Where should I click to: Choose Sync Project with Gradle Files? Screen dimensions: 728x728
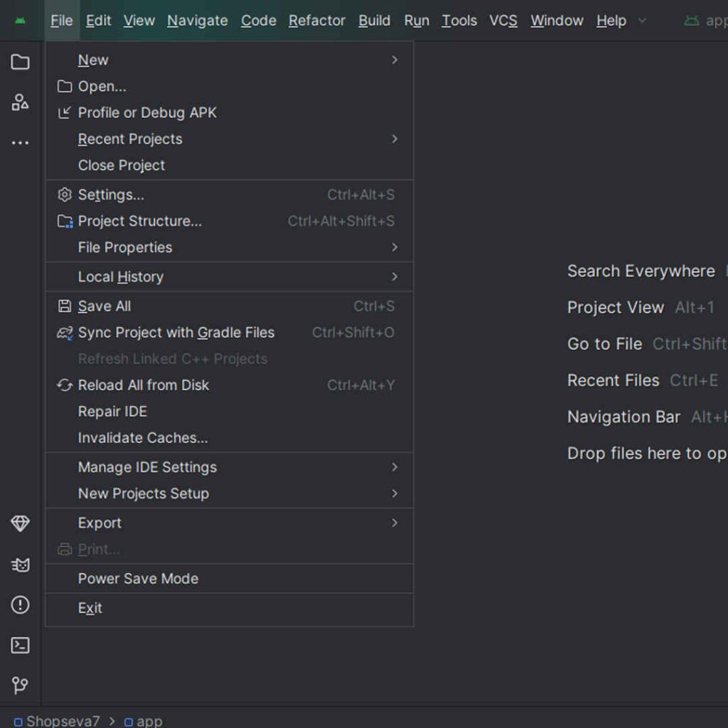(x=176, y=333)
